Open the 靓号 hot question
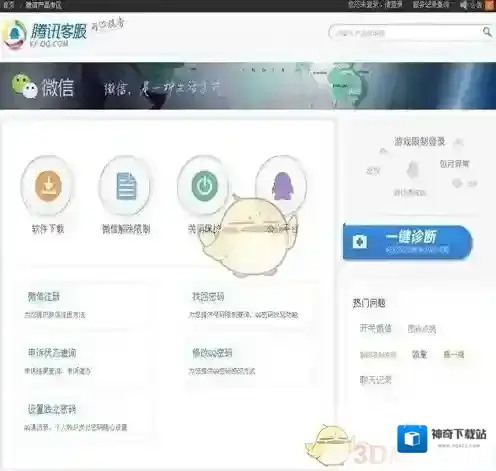The image size is (496, 471). coord(419,354)
